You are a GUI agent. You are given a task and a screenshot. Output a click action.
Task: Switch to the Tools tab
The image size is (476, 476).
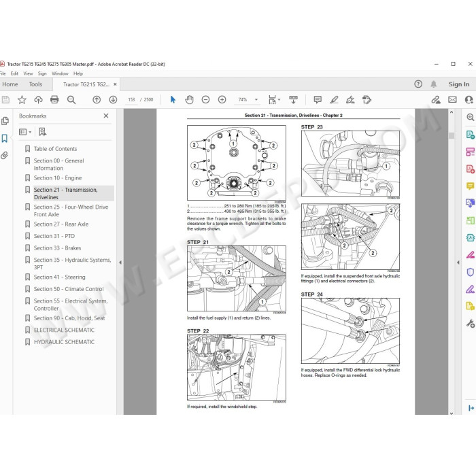tap(35, 84)
